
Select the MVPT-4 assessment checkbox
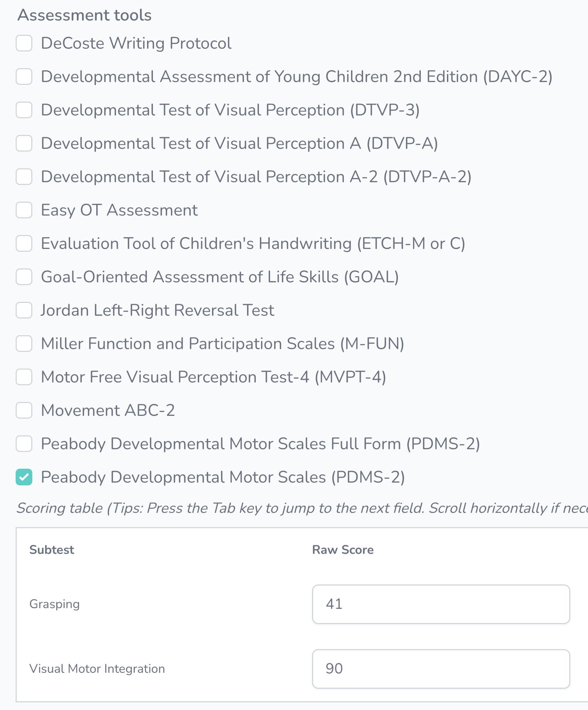click(24, 377)
